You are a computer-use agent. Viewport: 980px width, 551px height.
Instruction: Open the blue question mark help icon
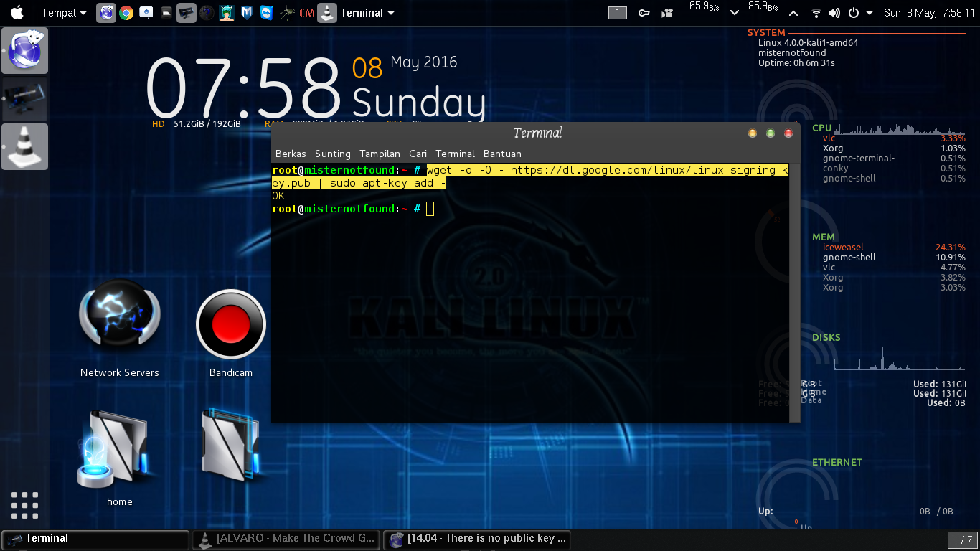207,12
